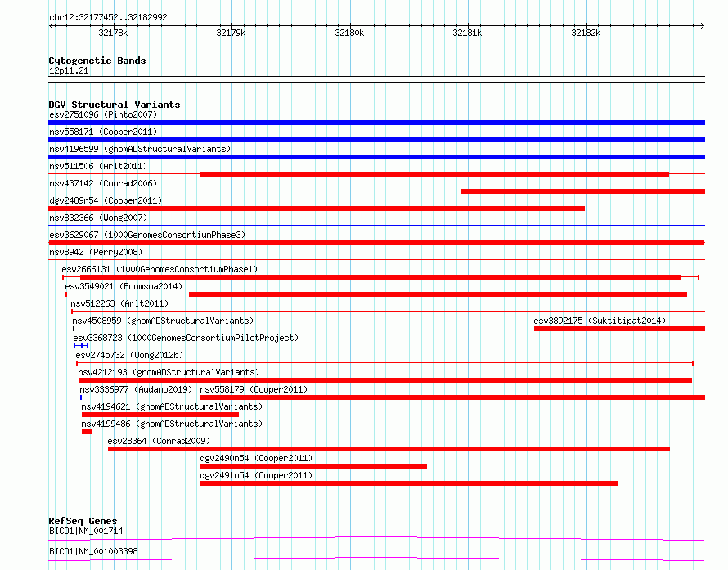Image resolution: width=728 pixels, height=570 pixels.
Task: Click the 32178k ruler position label
Action: tap(113, 33)
